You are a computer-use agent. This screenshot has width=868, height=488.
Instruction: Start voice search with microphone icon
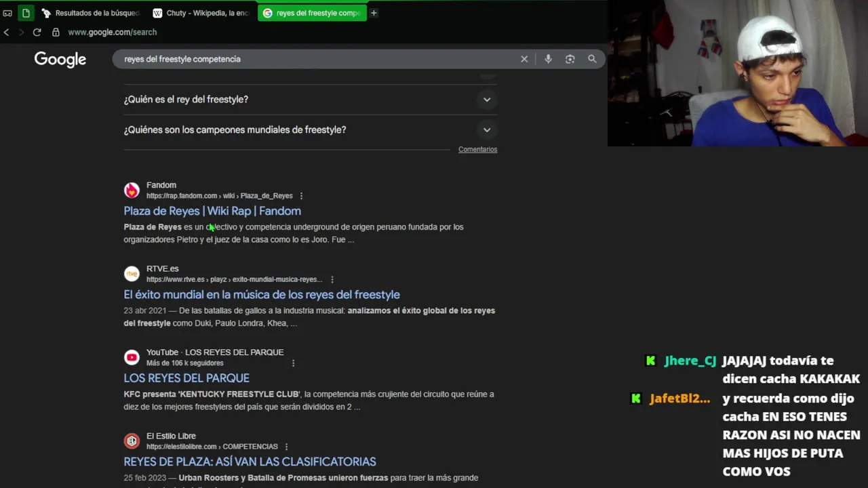[548, 59]
